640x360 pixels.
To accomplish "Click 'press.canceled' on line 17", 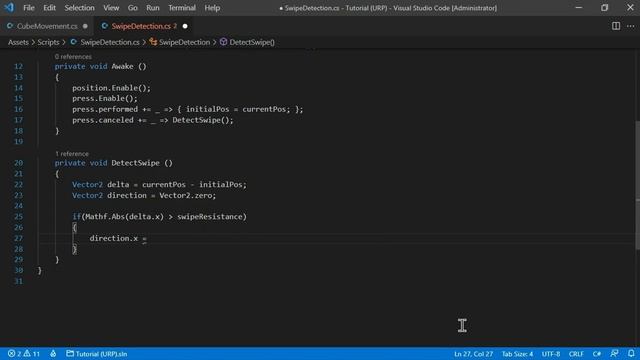I will [x=103, y=120].
